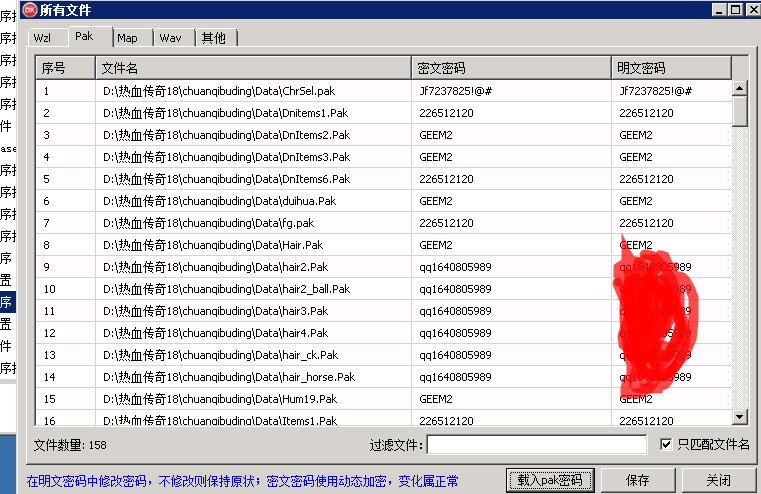Click the 关闭 button

click(718, 480)
